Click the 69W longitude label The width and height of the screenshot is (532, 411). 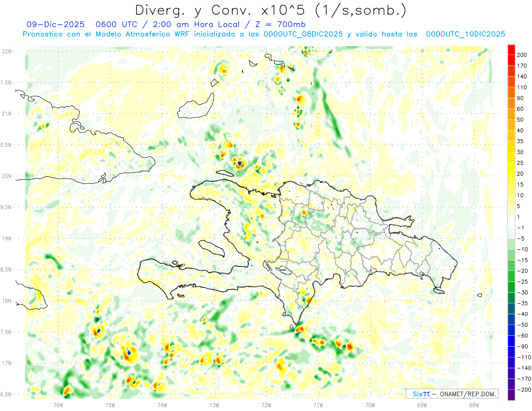click(422, 405)
